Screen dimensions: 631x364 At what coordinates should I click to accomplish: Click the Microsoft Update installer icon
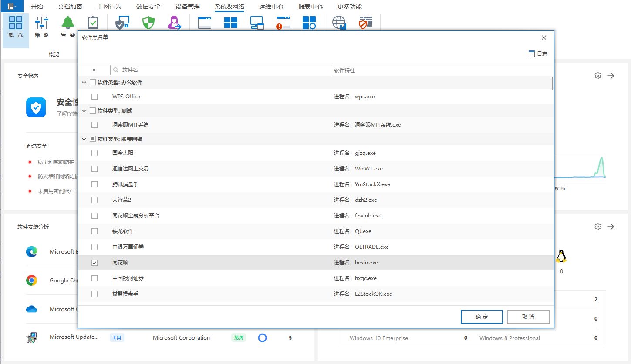coord(31,338)
